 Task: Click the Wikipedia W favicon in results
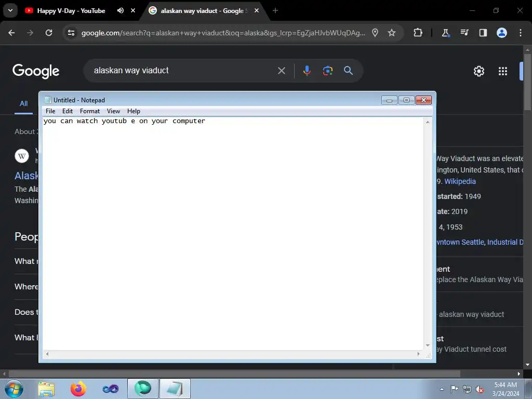tap(22, 156)
